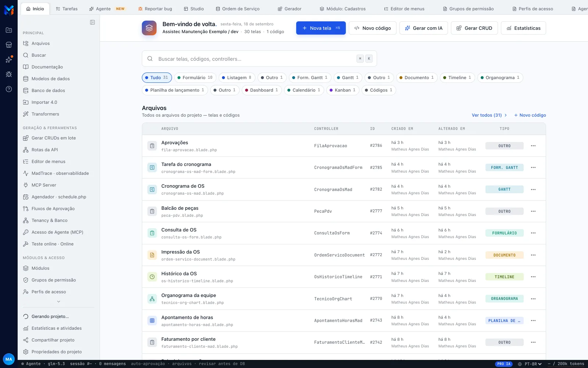Viewport: 588px width, 368px height.
Task: Open the help question-mark icon
Action: (x=9, y=89)
